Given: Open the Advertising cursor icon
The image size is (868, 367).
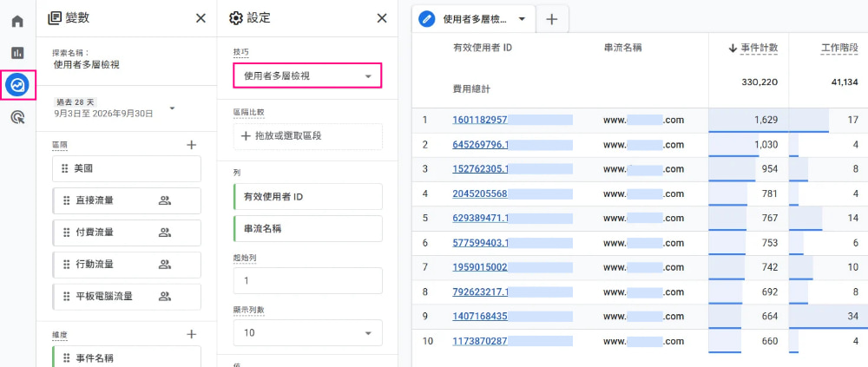Looking at the screenshot, I should click(x=17, y=117).
